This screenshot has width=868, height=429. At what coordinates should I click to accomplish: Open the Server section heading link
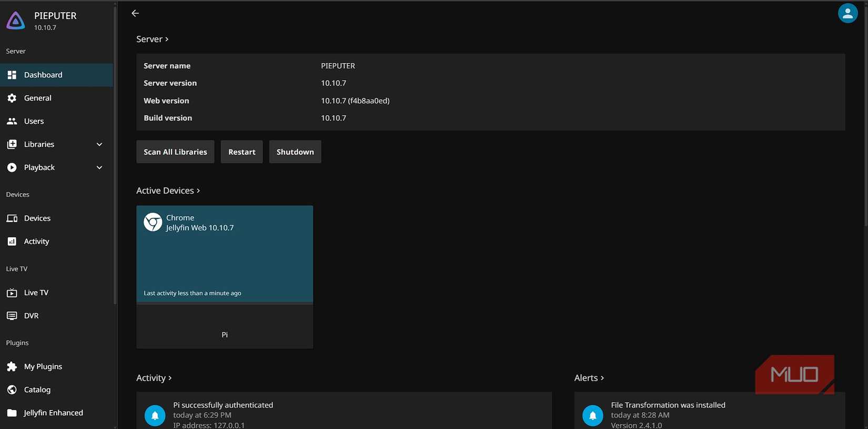152,39
